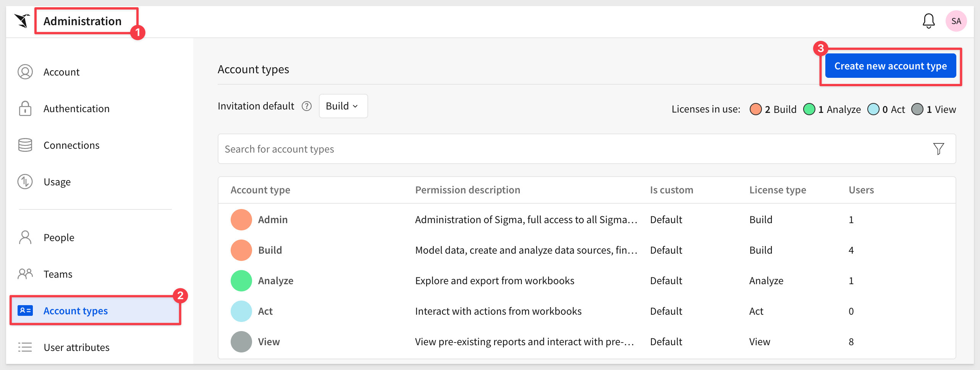Open the notifications bell icon
Viewport: 980px width, 370px height.
[928, 21]
